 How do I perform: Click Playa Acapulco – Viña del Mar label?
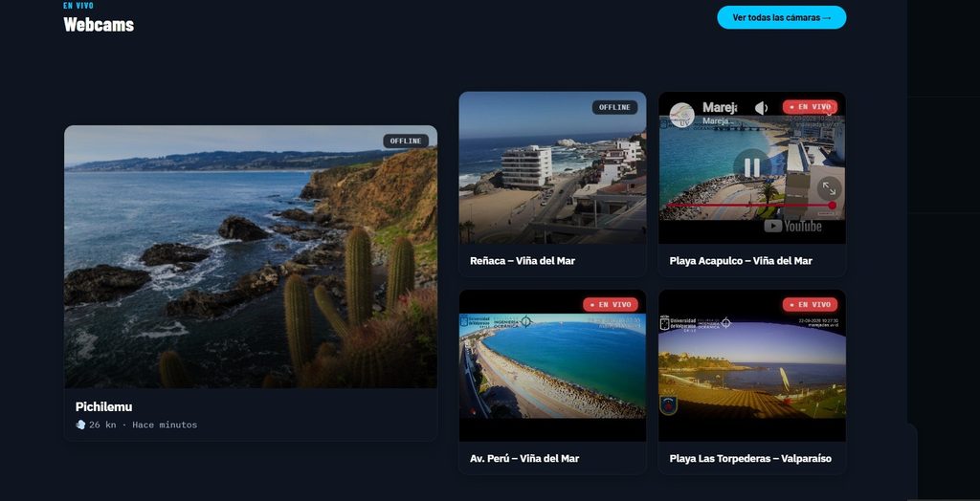tap(741, 260)
